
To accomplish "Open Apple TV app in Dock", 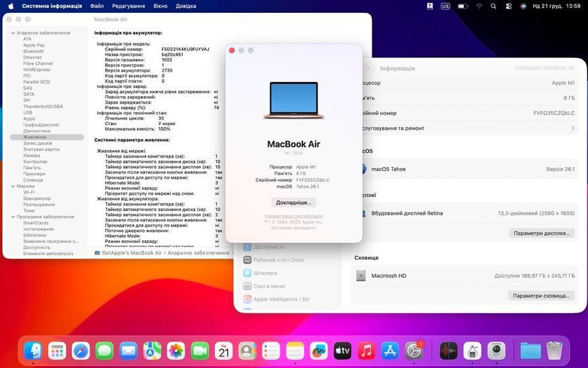I will (343, 352).
